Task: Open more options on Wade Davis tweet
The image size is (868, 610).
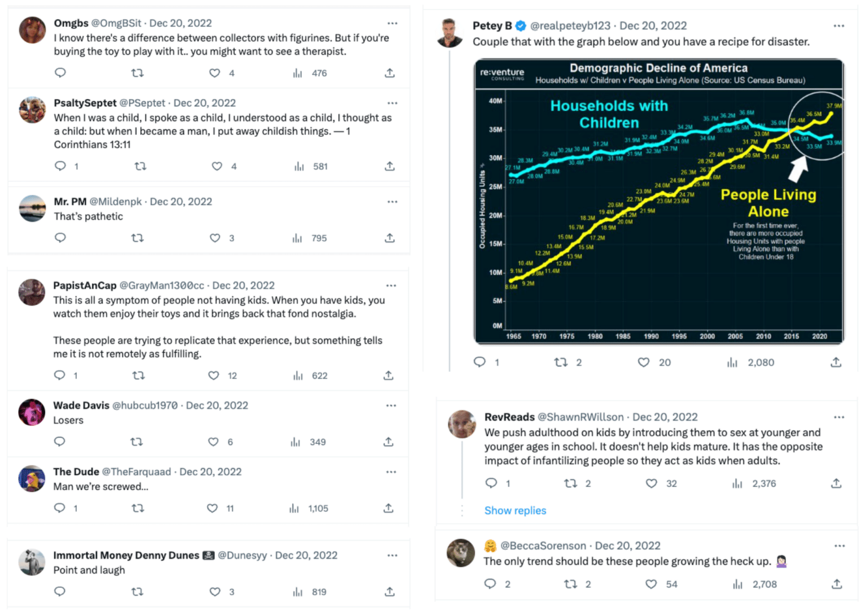Action: pos(391,405)
